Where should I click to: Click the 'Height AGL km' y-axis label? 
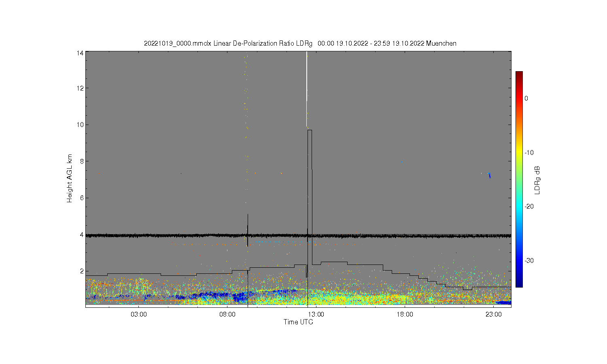(x=70, y=178)
